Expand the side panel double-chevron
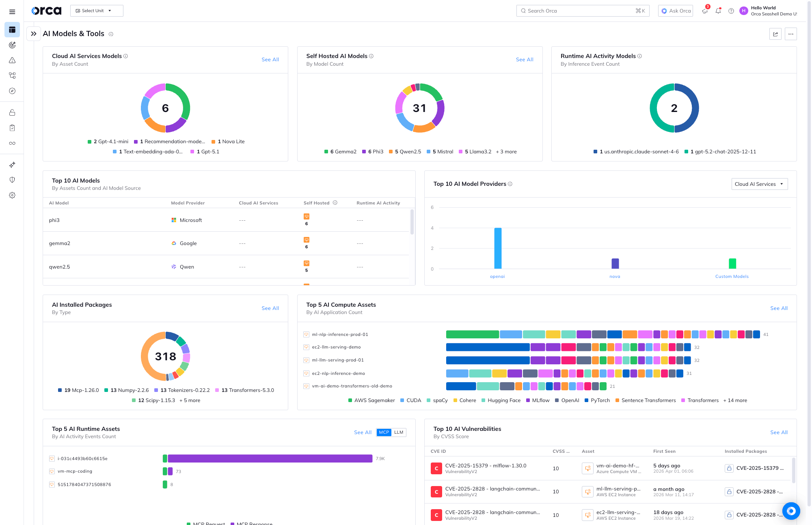The height and width of the screenshot is (525, 812). (34, 34)
